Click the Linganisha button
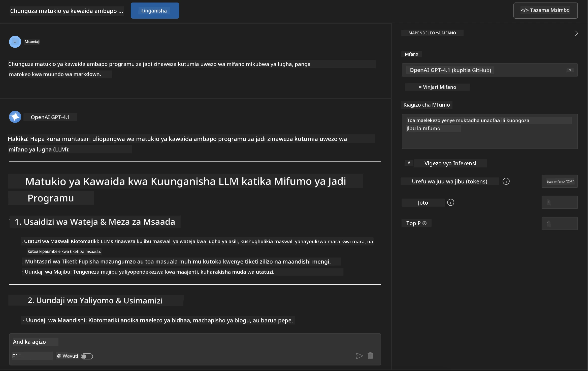The width and height of the screenshot is (588, 371). 155,11
